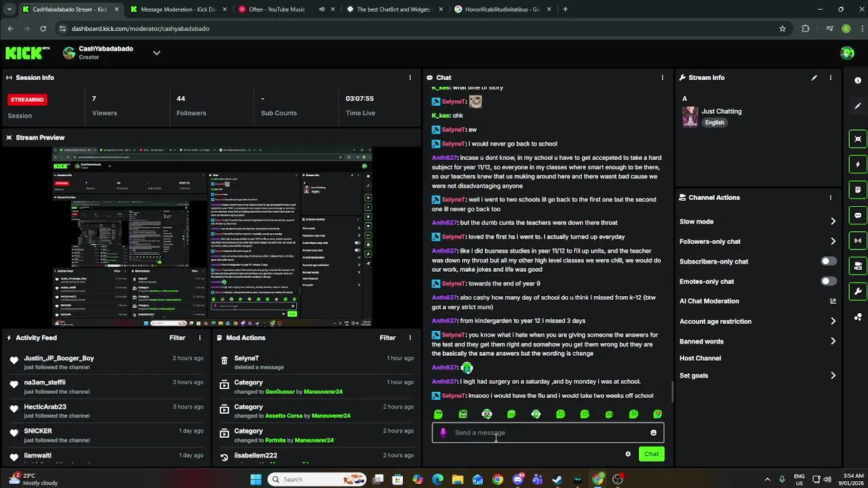Image resolution: width=868 pixels, height=488 pixels.
Task: Expand Slow mode settings
Action: (x=833, y=222)
